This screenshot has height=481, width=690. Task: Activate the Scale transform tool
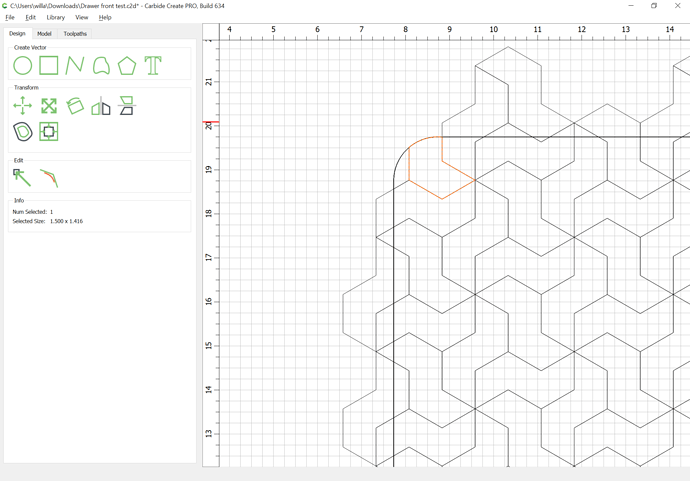tap(49, 106)
